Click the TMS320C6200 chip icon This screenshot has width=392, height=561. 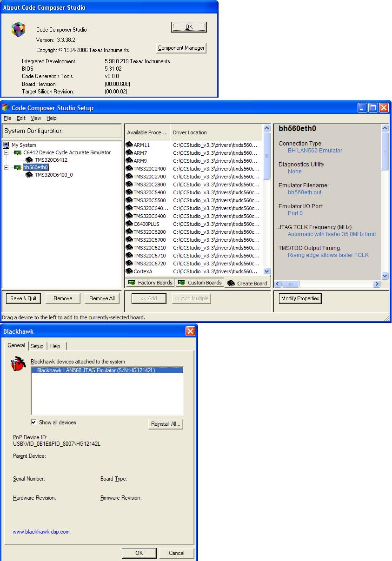click(x=129, y=232)
